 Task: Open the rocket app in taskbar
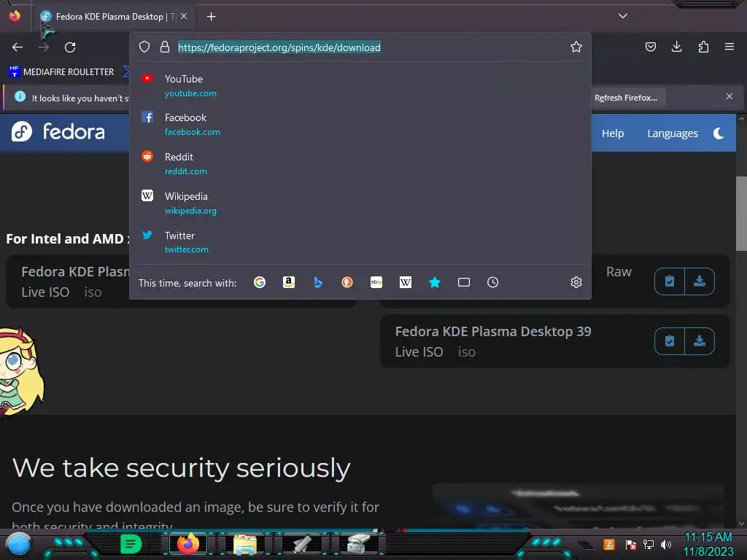tap(302, 544)
